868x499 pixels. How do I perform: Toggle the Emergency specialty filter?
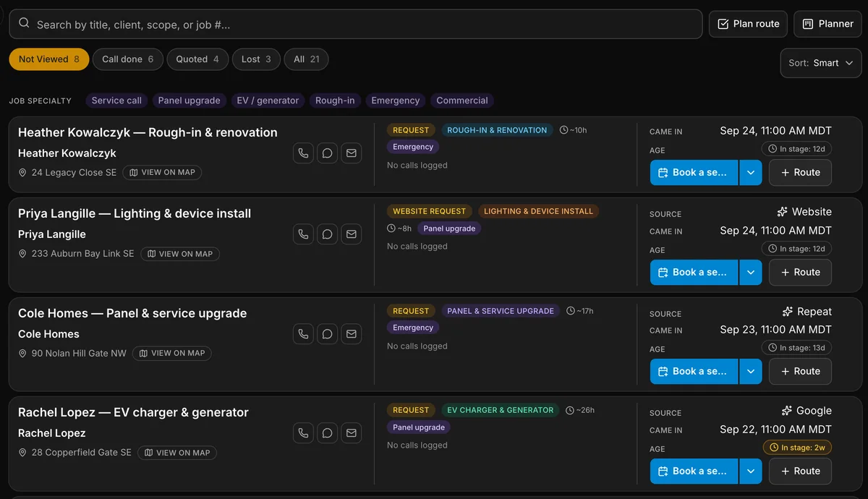click(395, 101)
